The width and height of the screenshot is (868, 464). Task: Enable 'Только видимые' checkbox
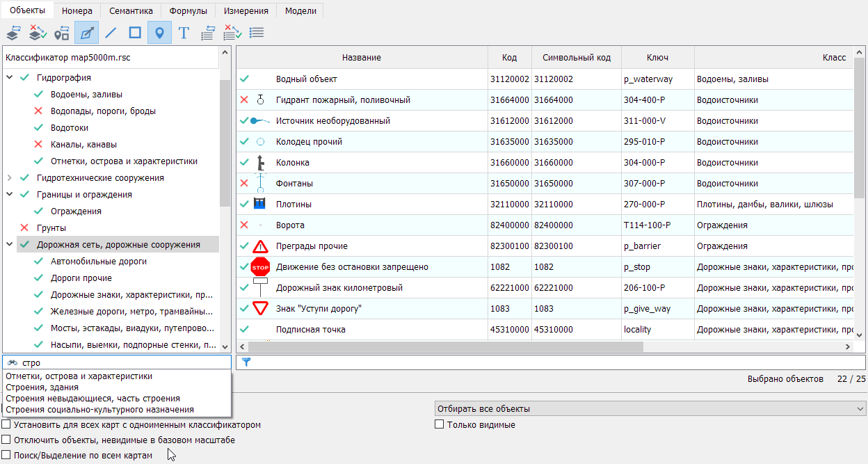(x=439, y=424)
